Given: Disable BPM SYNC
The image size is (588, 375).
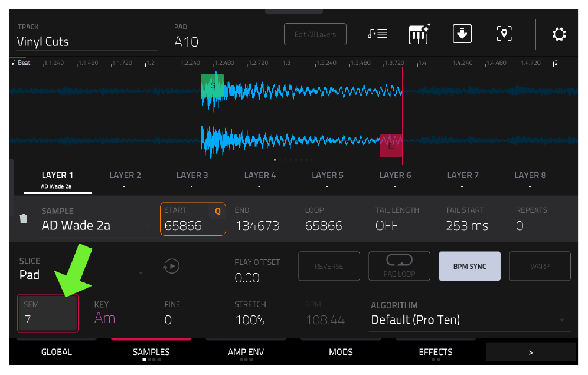Looking at the screenshot, I should (x=469, y=266).
